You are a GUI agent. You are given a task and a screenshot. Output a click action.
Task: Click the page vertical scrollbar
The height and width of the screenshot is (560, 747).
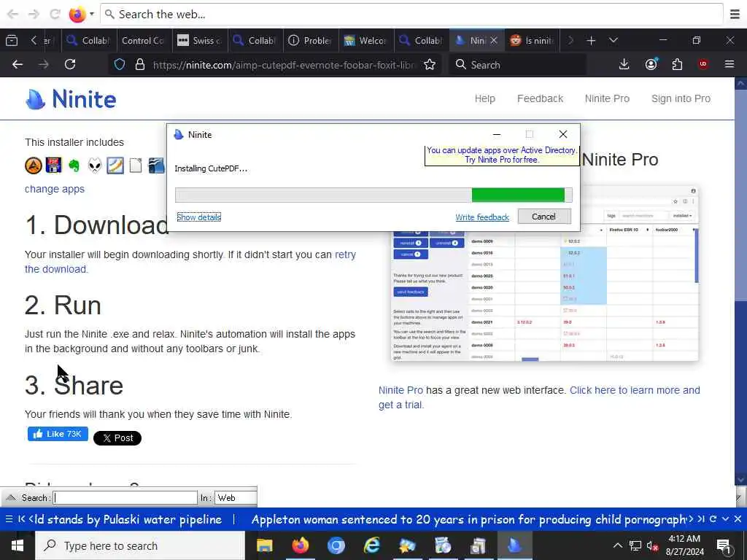tap(740, 281)
